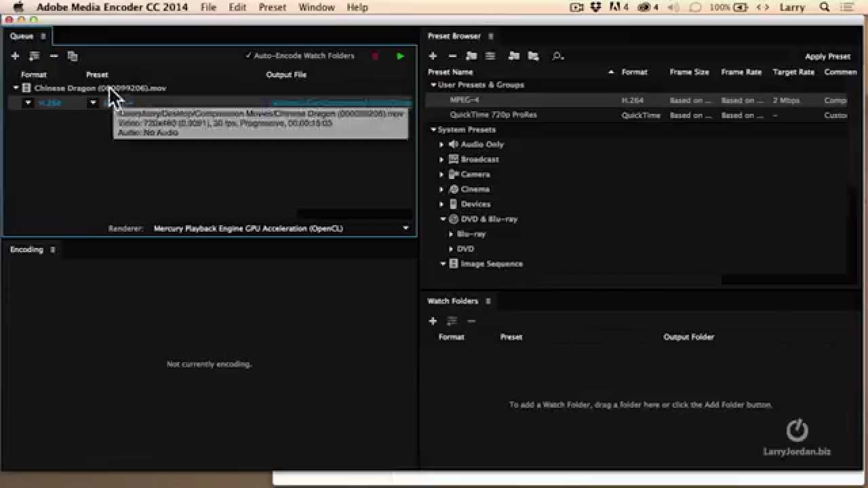868x488 pixels.
Task: Expand the Camera preset group
Action: [441, 174]
